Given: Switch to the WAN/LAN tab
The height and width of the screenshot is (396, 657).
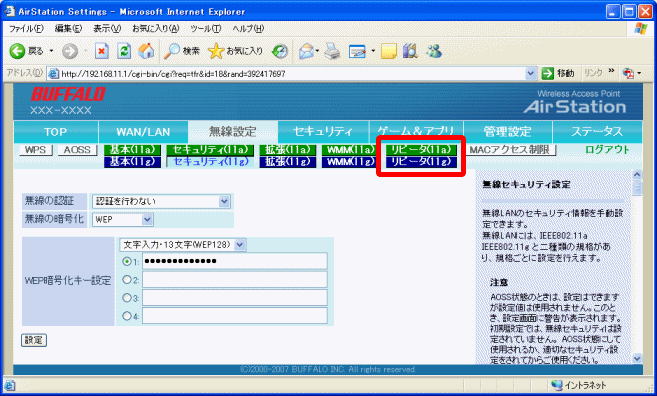Looking at the screenshot, I should click(x=143, y=132).
